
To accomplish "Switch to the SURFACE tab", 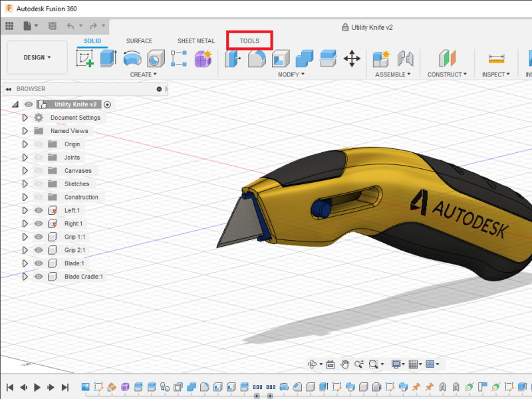I will tap(139, 41).
